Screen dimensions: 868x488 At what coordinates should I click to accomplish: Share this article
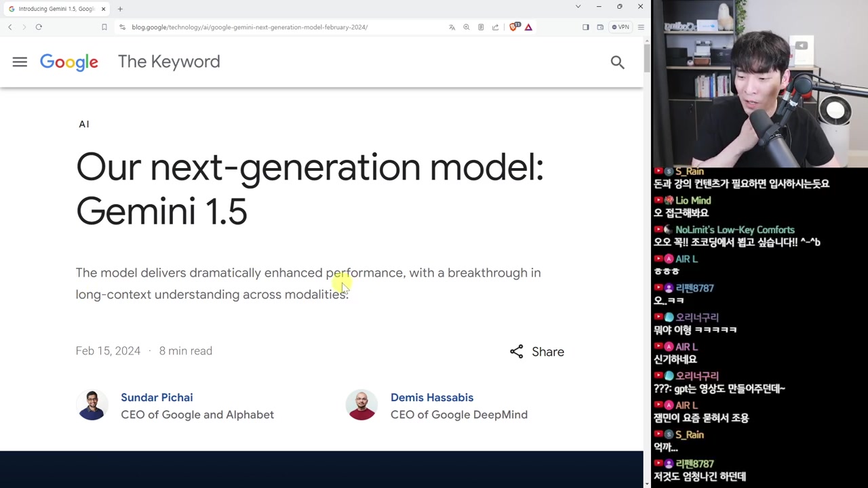click(537, 352)
